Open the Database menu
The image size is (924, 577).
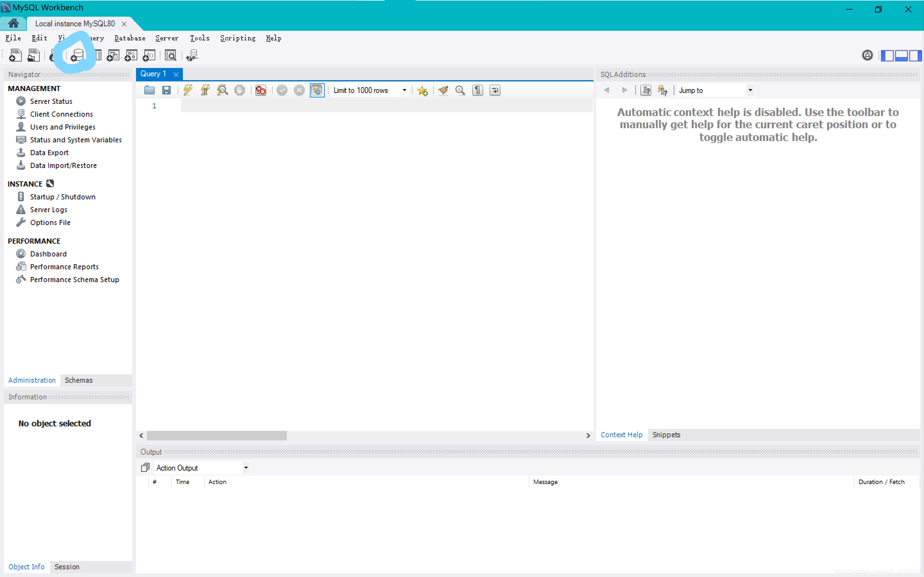pyautogui.click(x=130, y=38)
